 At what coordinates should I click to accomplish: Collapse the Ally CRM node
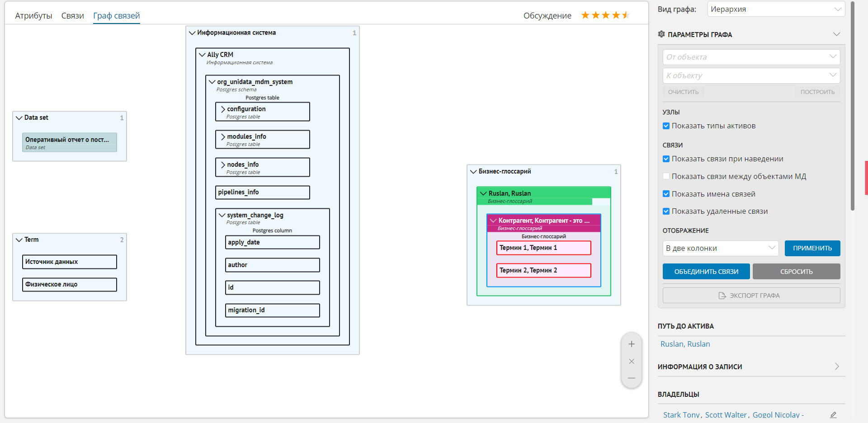202,55
